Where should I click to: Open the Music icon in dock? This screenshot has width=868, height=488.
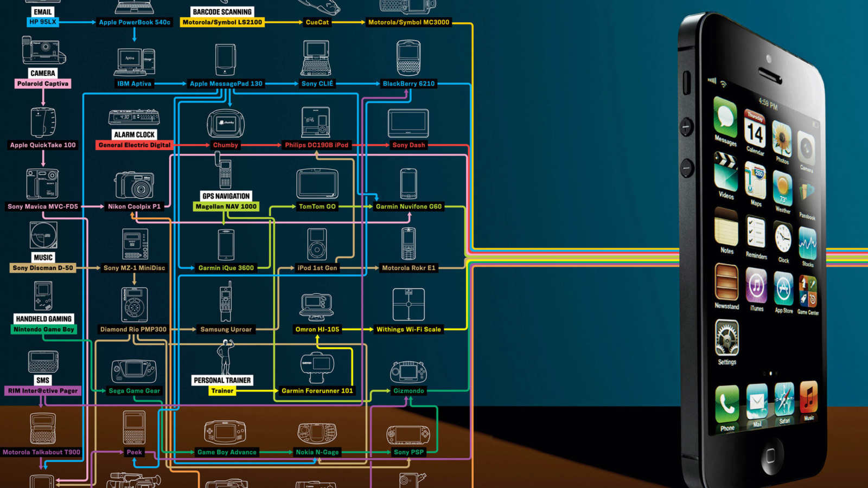coord(808,397)
